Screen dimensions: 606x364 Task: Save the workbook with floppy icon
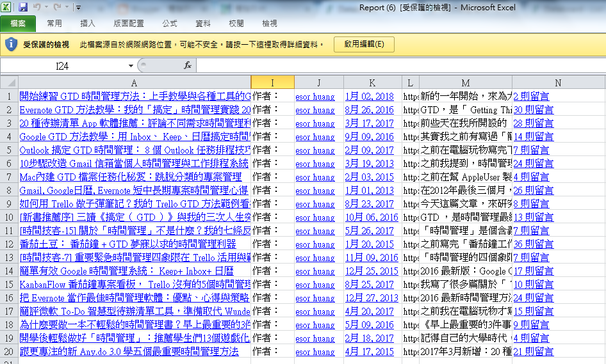pyautogui.click(x=23, y=6)
